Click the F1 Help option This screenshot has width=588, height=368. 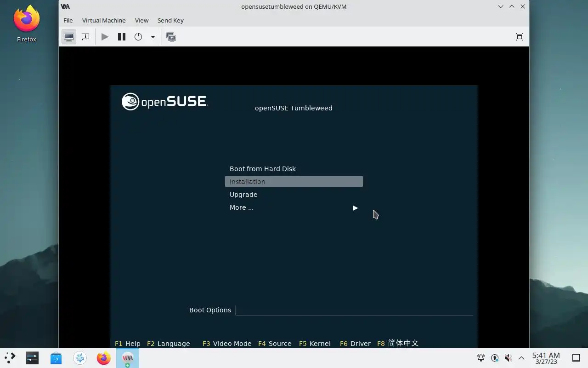coord(128,344)
